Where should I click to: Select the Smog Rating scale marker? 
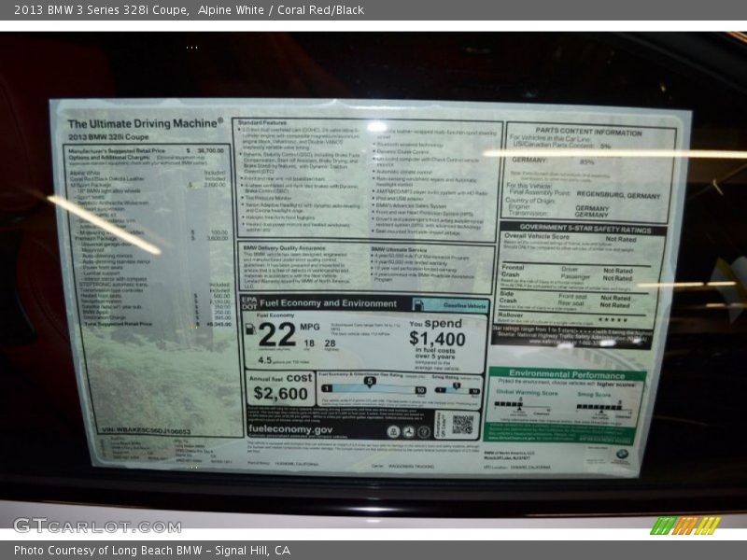(457, 386)
